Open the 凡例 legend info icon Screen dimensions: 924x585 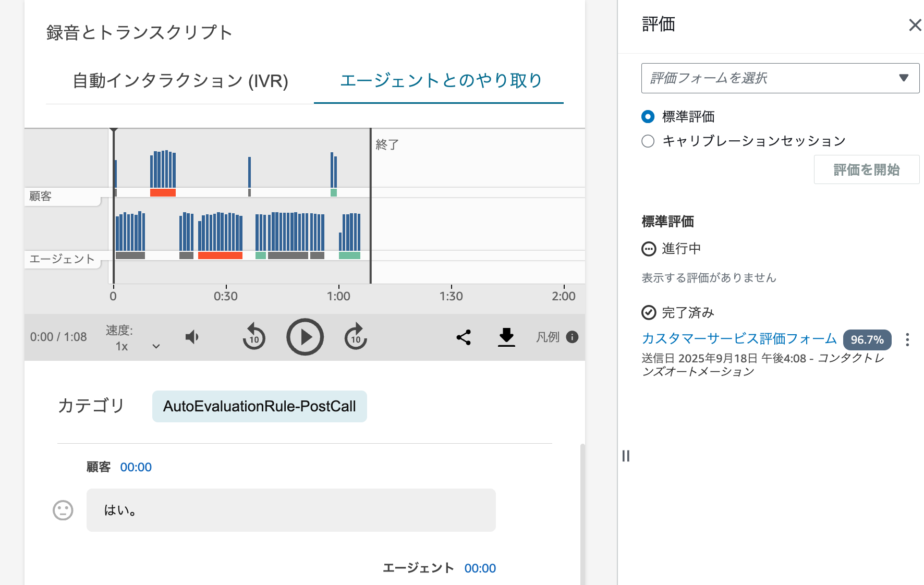pyautogui.click(x=572, y=337)
